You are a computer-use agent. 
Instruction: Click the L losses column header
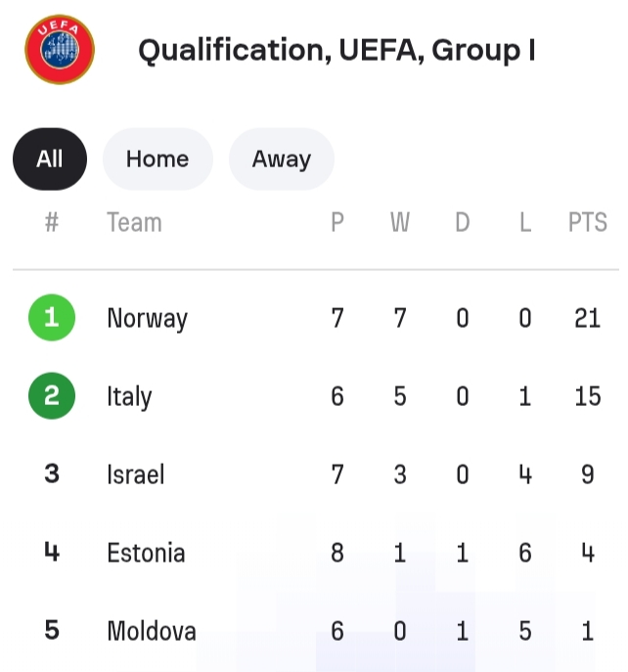click(525, 223)
